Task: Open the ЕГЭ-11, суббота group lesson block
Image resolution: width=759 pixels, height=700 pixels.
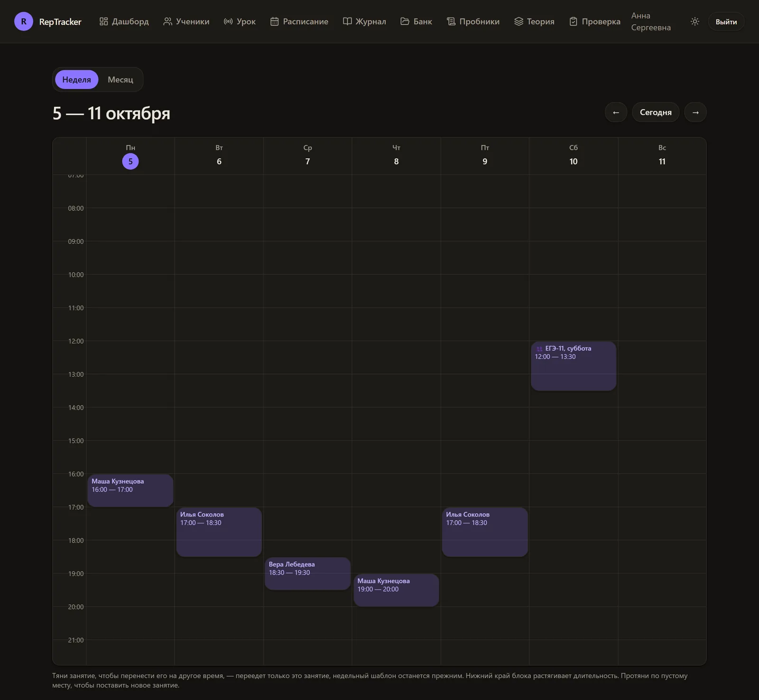Action: click(x=574, y=366)
